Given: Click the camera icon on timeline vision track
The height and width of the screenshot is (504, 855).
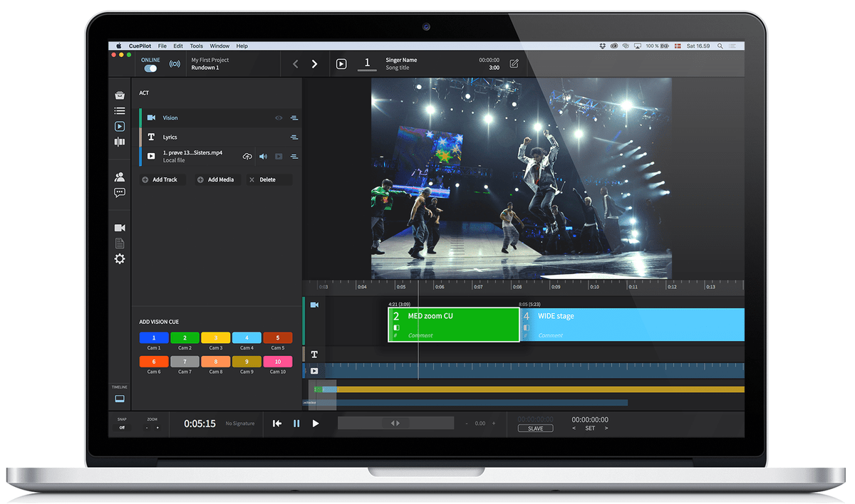Looking at the screenshot, I should pyautogui.click(x=314, y=305).
